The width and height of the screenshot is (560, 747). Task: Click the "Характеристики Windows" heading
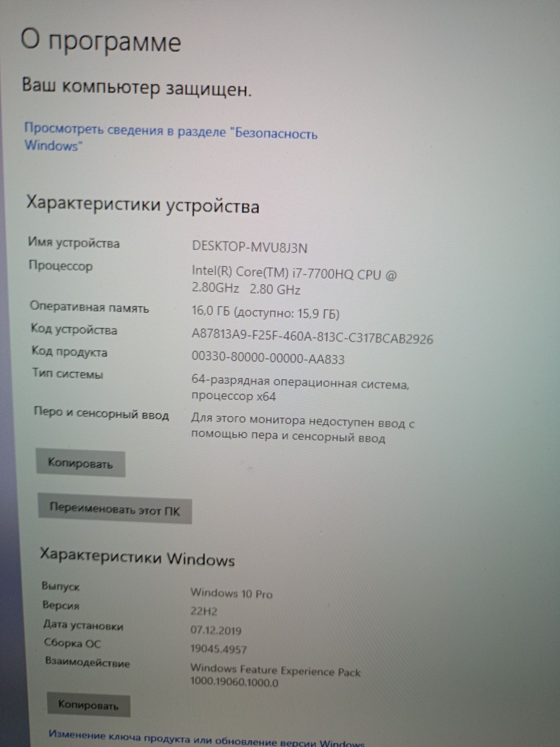(137, 558)
